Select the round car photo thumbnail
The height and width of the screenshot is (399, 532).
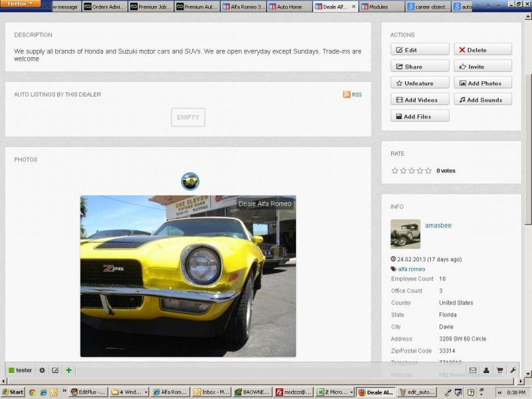pyautogui.click(x=190, y=181)
